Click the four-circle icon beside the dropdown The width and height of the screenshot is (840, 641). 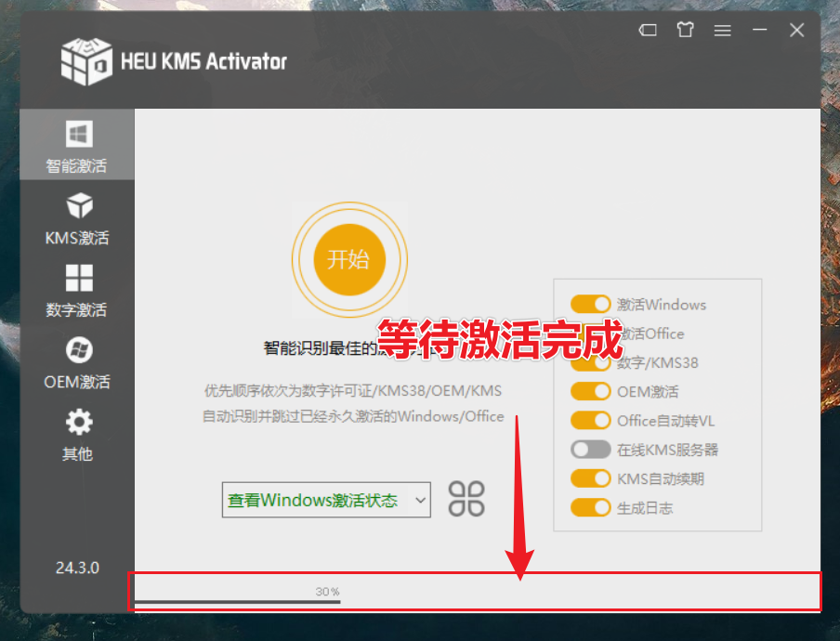coord(466,499)
